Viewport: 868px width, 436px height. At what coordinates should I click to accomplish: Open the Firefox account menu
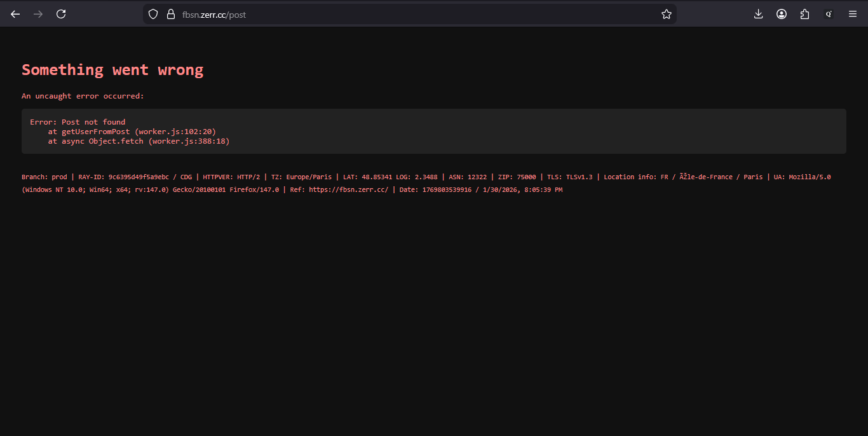point(782,14)
